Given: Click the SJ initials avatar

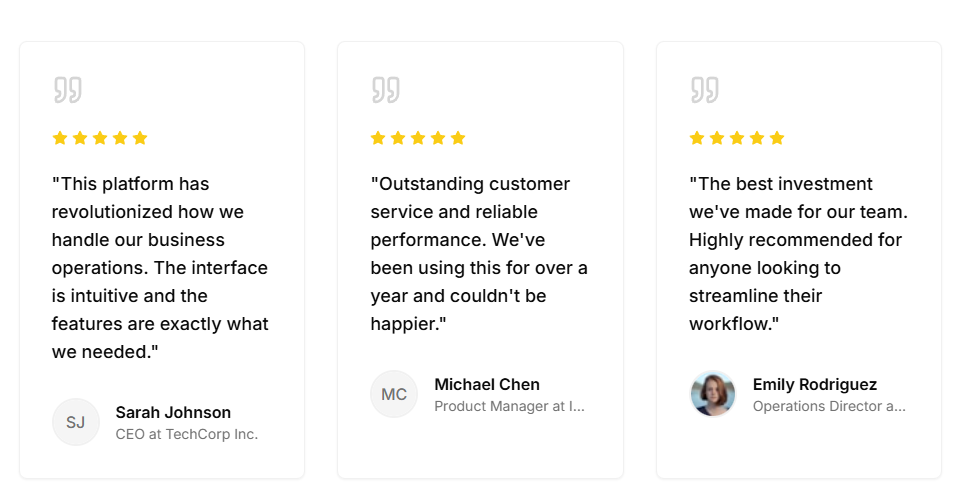Looking at the screenshot, I should (76, 422).
